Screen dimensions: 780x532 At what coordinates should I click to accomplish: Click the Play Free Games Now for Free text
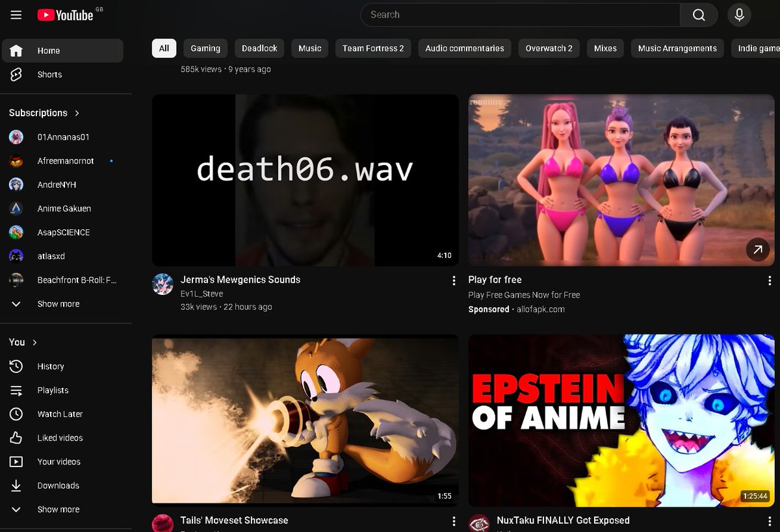524,295
